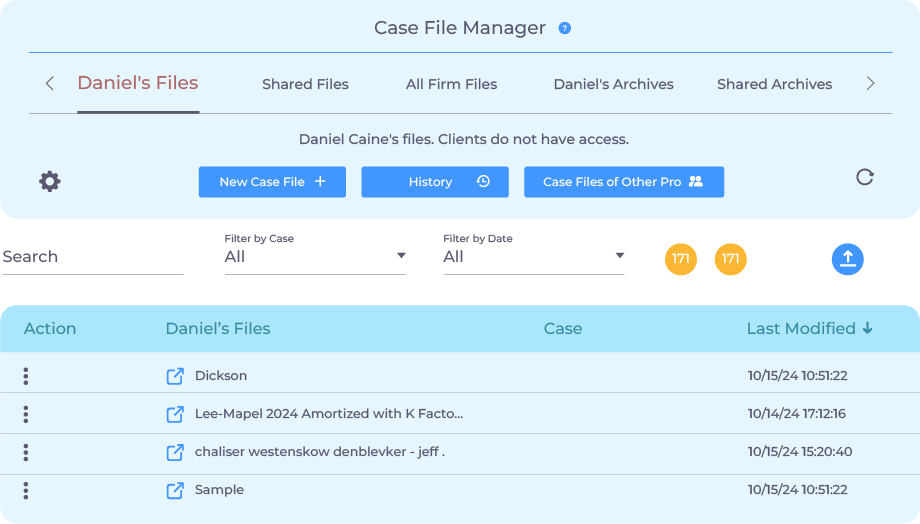Open the three-dot action menu for Dickson
This screenshot has width=920, height=524.
(x=26, y=376)
